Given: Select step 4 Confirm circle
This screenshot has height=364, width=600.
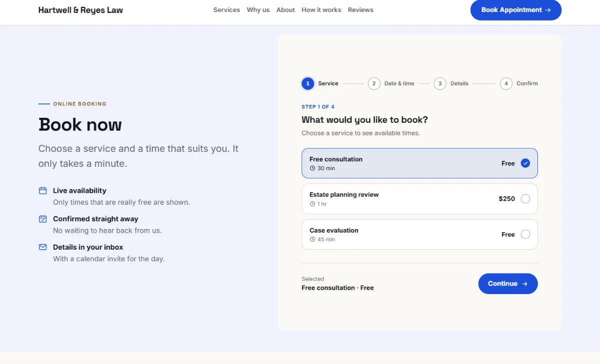Looking at the screenshot, I should point(506,83).
